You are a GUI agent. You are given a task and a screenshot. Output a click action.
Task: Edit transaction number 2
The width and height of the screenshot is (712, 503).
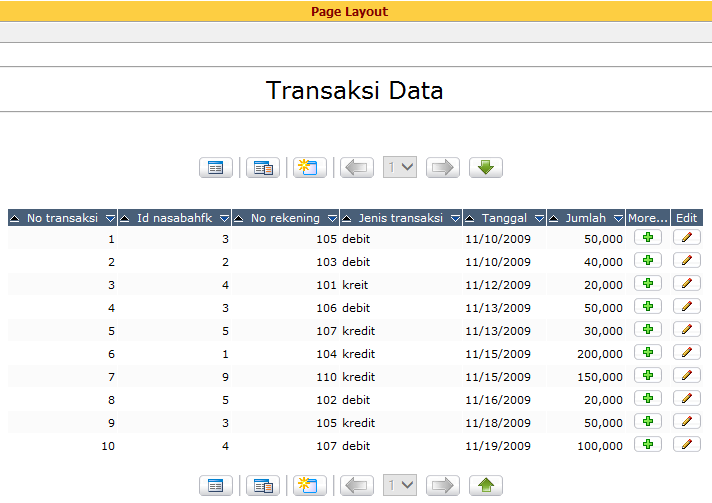pyautogui.click(x=687, y=261)
